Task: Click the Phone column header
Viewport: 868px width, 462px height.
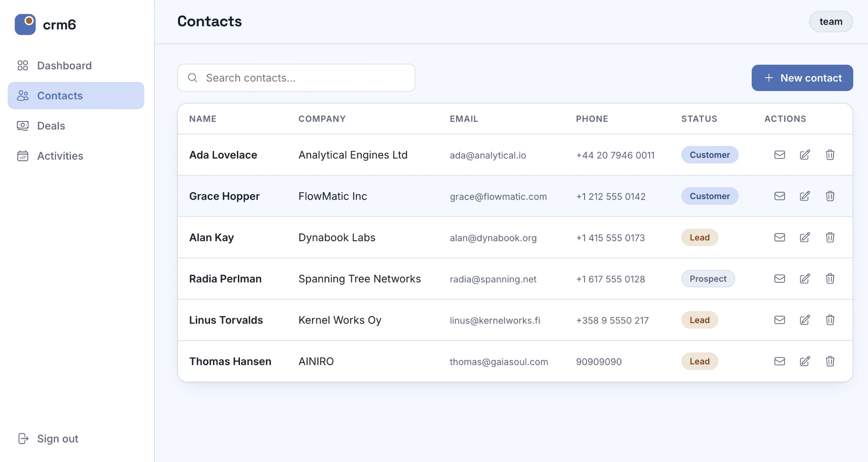Action: [592, 119]
